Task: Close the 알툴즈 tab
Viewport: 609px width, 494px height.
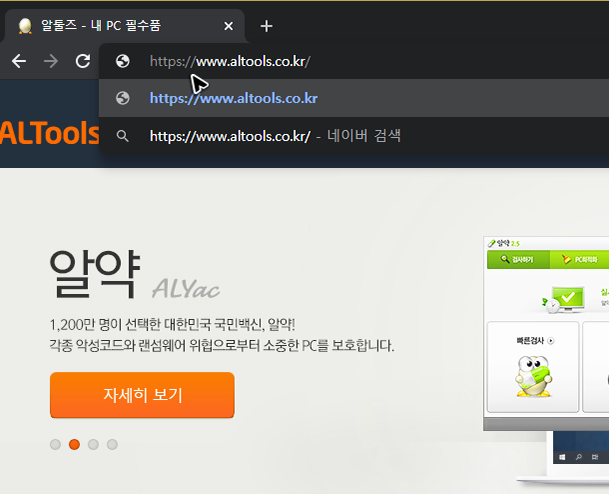Action: click(229, 26)
